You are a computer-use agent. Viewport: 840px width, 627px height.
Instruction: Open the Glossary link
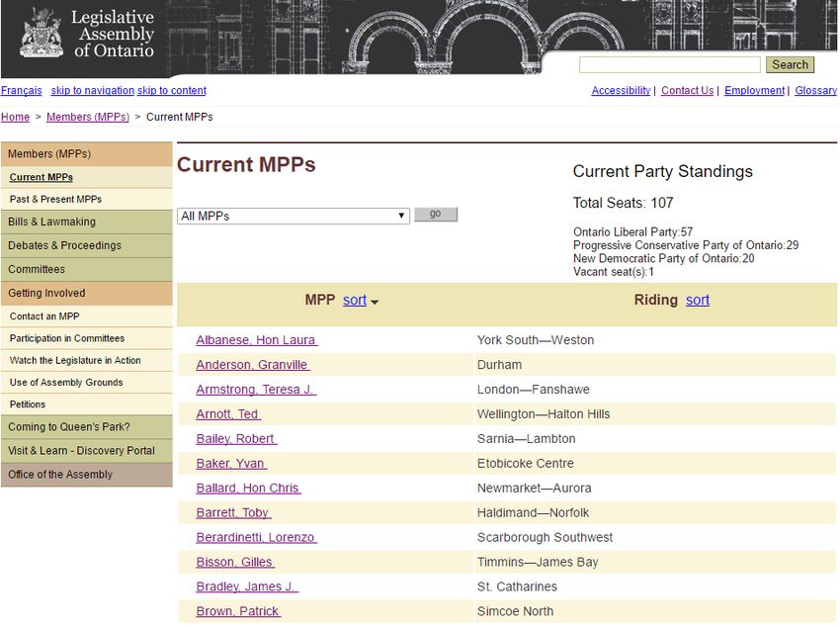(816, 91)
